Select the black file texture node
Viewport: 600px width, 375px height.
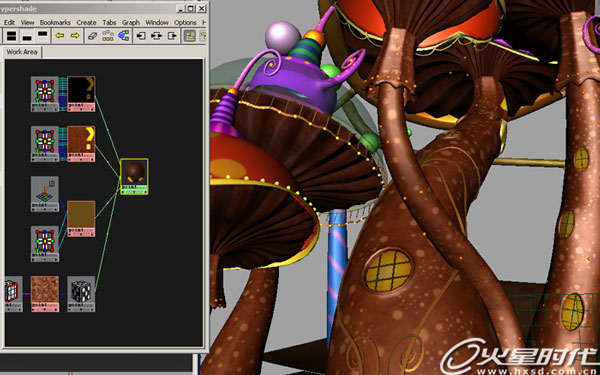pos(81,94)
